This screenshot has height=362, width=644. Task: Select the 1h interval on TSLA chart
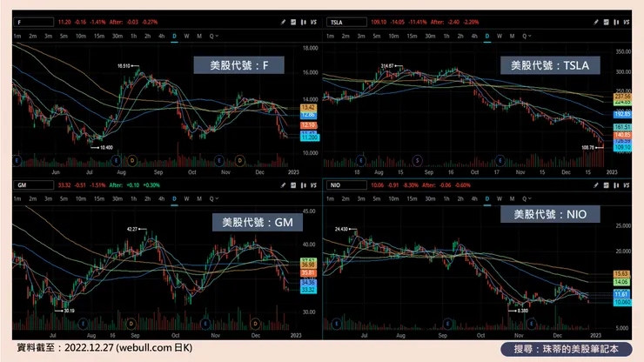pos(446,37)
